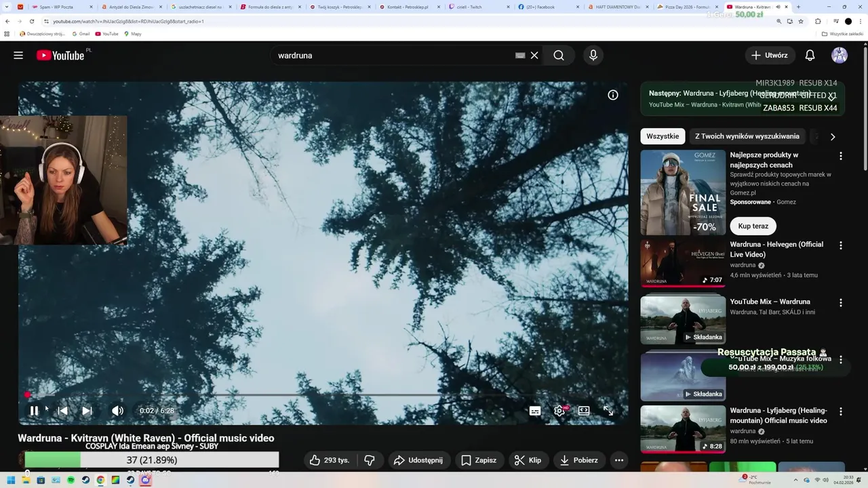
Task: Open the Udostępnij share dialog
Action: tap(418, 460)
